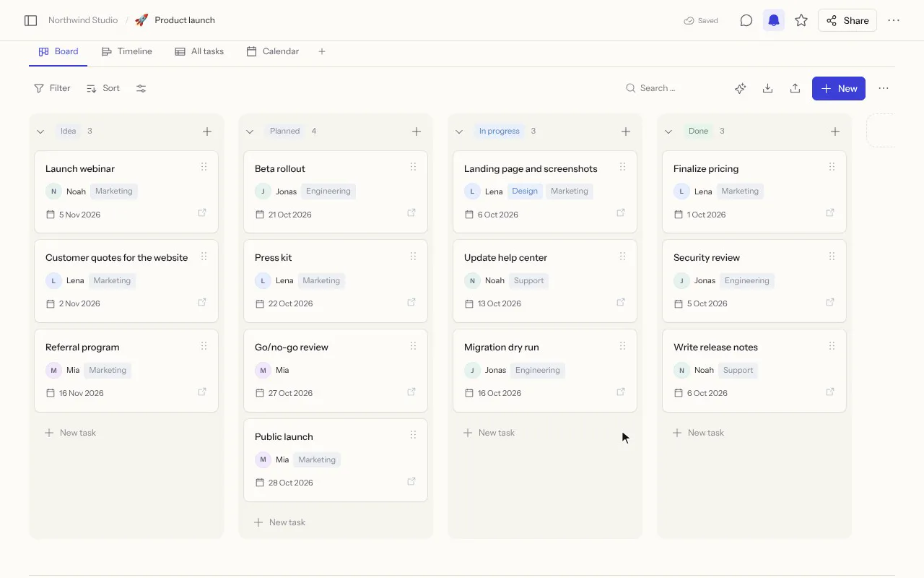Open the Filter options
This screenshot has width=924, height=578.
[52, 88]
